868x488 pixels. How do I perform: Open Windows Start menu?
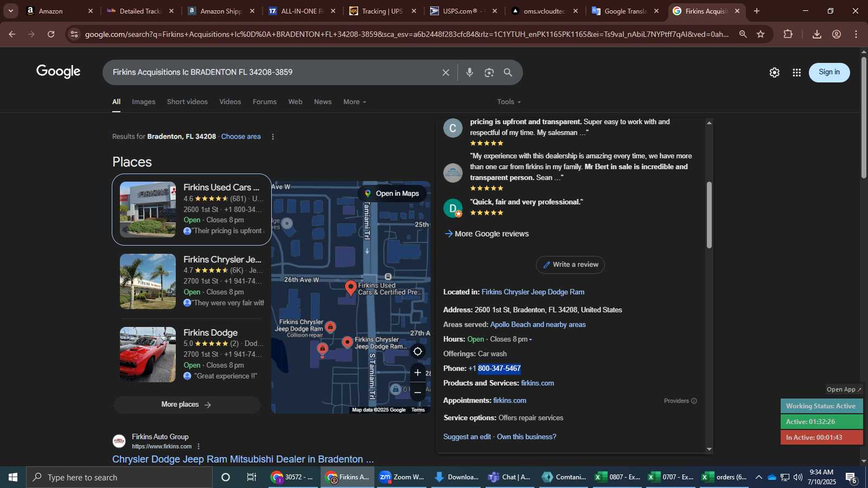coord(13,477)
